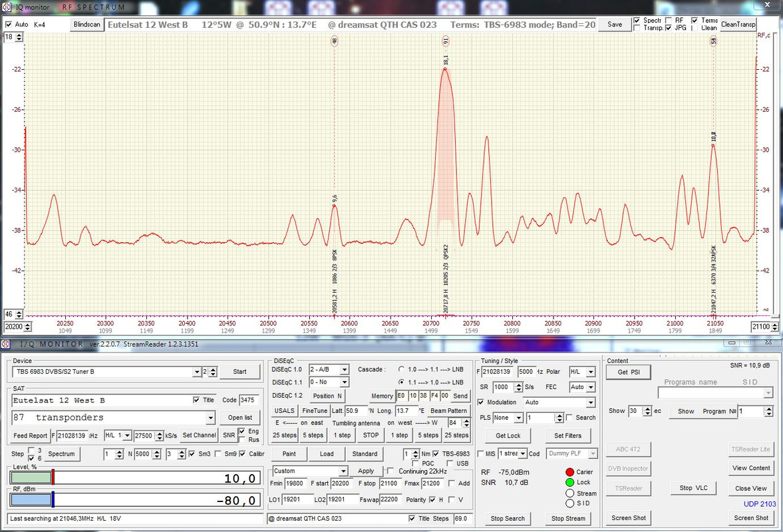Select cascade 1.1 ---> 1.0 ---> LNB
The image size is (783, 532).
(402, 382)
